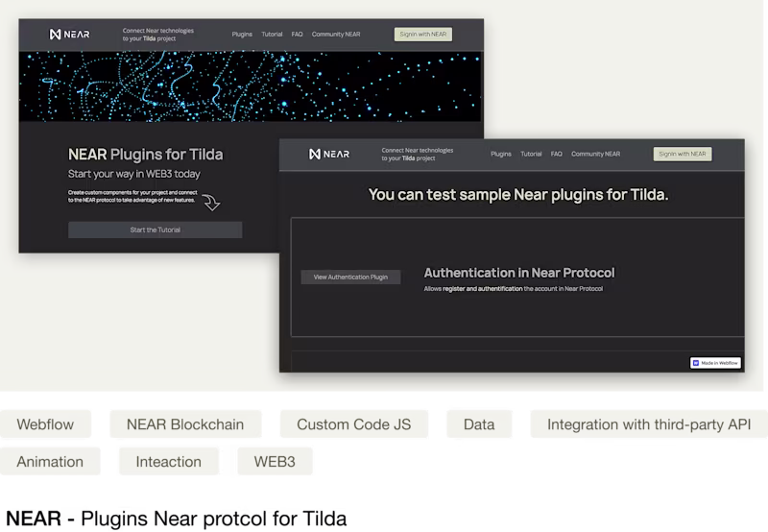Select the WEB3 tag

pos(275,462)
